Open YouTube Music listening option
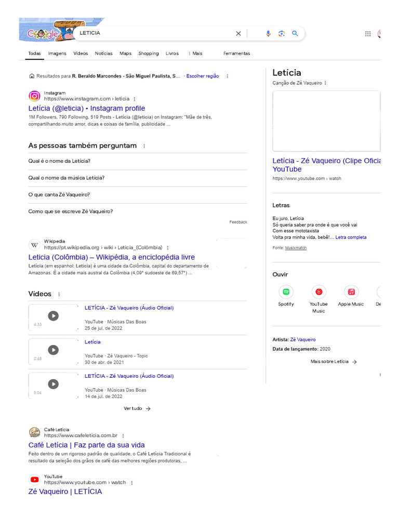This screenshot has height=532, width=399. [318, 292]
